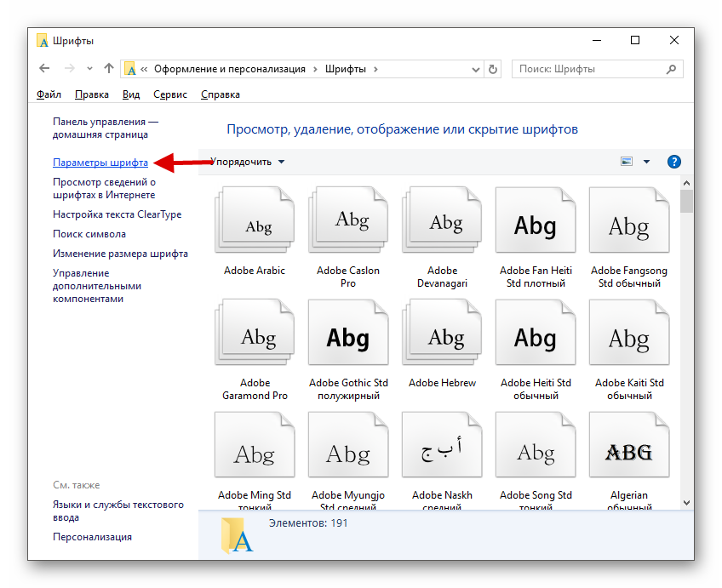Click the blue help question mark icon

(x=674, y=162)
